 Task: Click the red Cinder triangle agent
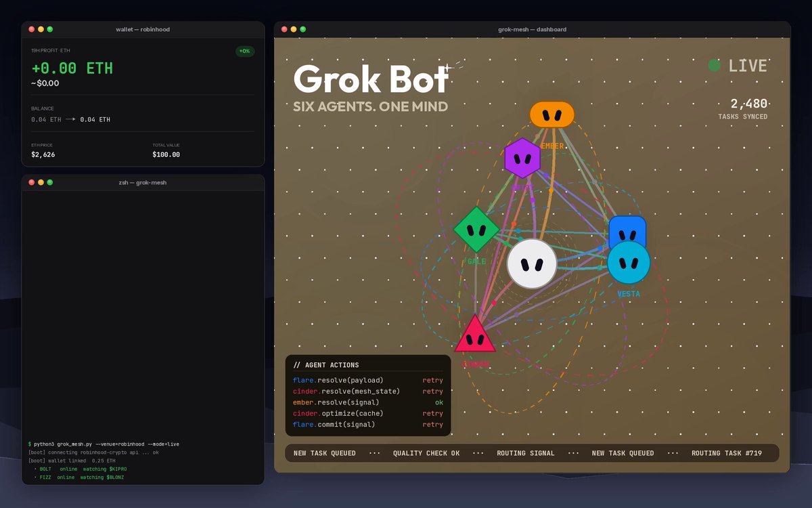coord(475,335)
